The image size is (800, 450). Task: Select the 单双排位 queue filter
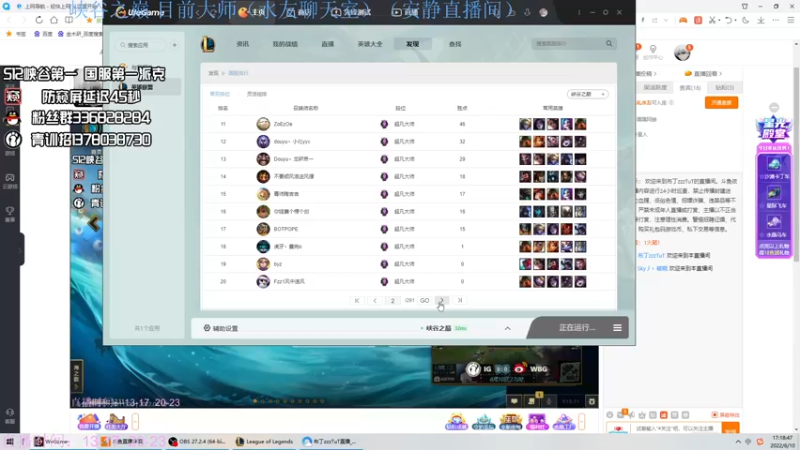(x=220, y=94)
